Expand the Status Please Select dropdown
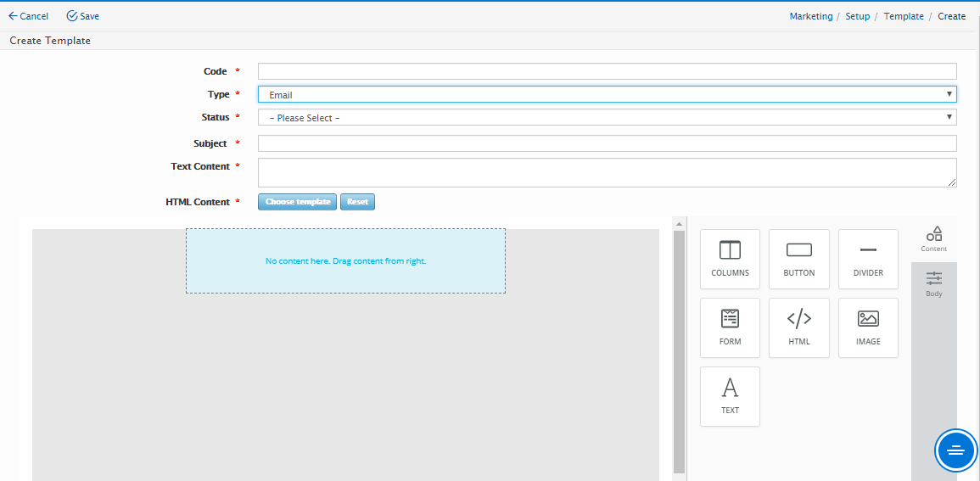Screen dimensions: 980x481 point(607,118)
